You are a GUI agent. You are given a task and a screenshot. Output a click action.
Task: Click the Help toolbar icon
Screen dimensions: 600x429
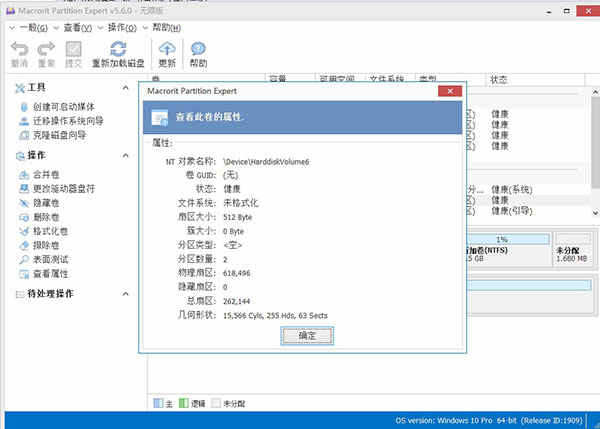click(x=198, y=49)
